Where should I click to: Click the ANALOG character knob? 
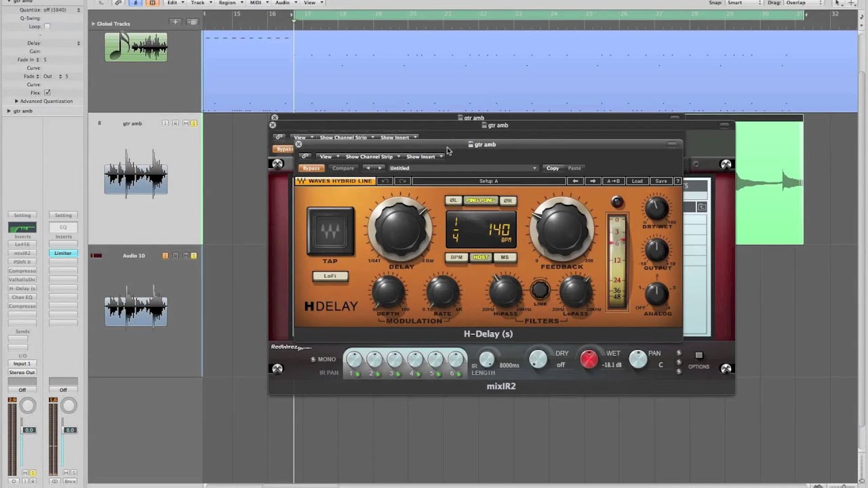[656, 294]
